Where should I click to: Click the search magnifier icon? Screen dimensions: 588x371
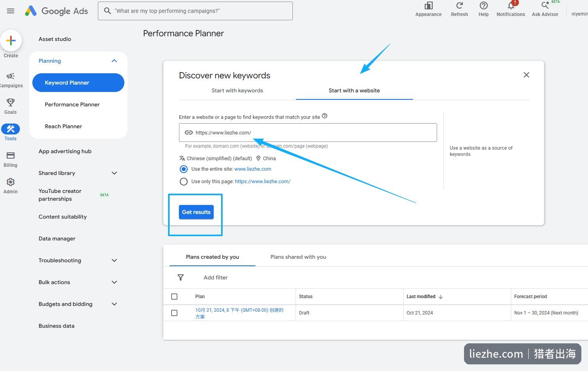[107, 11]
